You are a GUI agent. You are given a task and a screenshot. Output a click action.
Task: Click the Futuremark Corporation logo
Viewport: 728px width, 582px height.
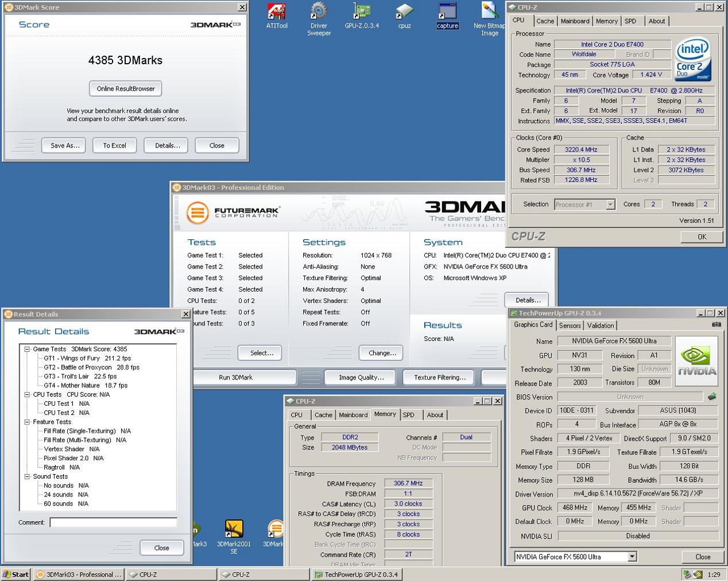[x=233, y=212]
